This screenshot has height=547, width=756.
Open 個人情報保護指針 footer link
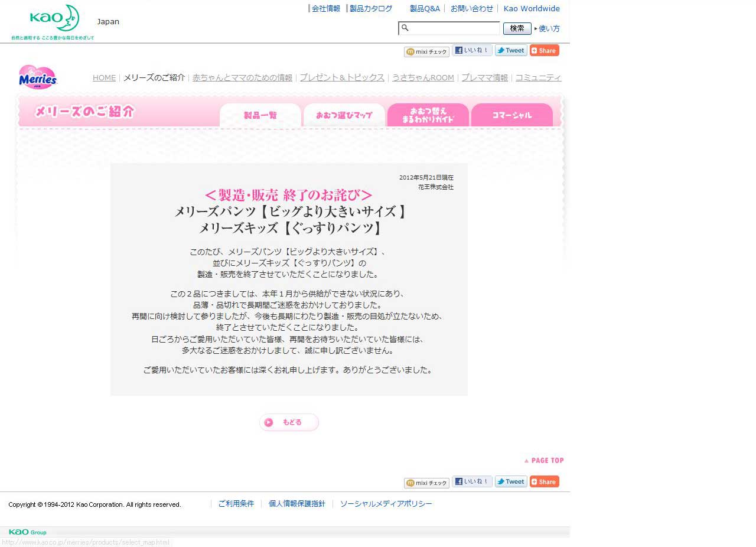click(x=296, y=504)
